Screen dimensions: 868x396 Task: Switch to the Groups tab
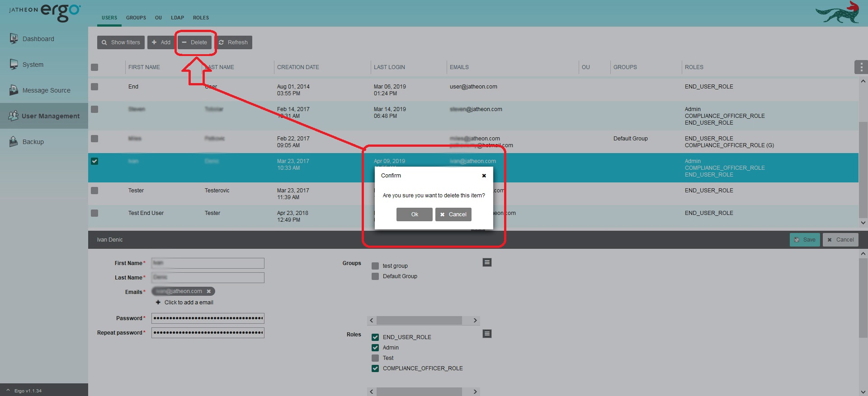tap(136, 18)
